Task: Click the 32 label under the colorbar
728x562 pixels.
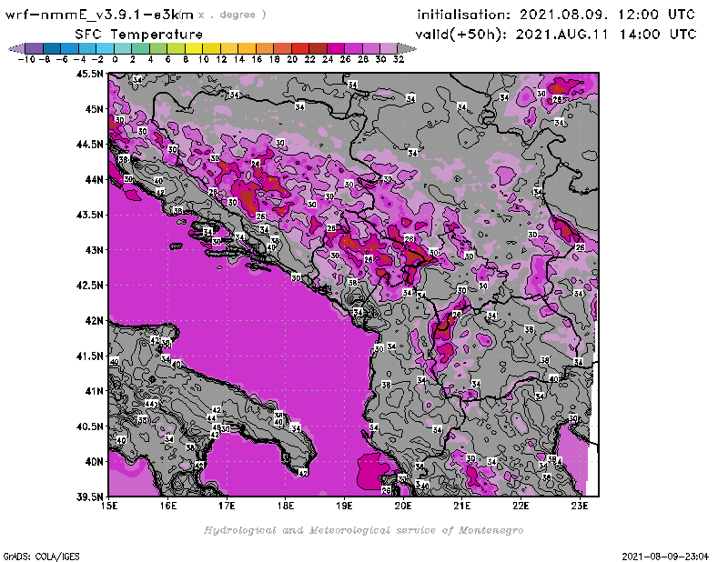Action: click(399, 59)
